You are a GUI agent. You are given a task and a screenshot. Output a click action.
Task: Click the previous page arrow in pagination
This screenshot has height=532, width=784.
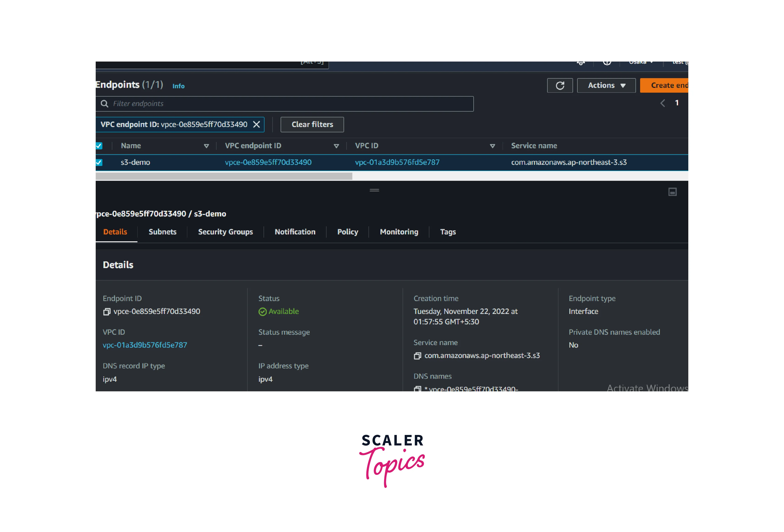(x=662, y=103)
